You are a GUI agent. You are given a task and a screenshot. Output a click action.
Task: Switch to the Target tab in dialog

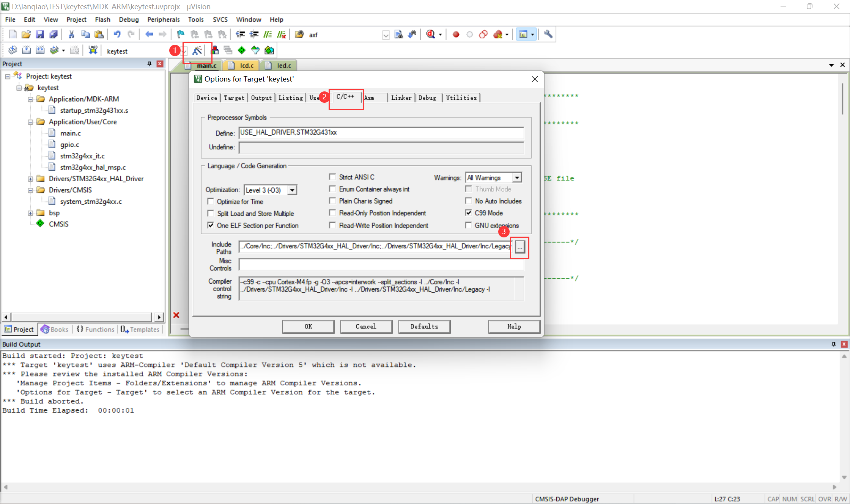coord(234,98)
